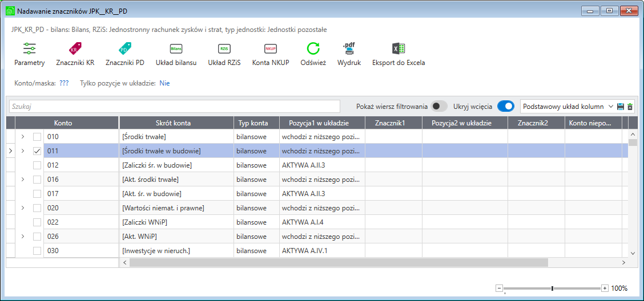
Task: Check the checkbox for account 020
Action: (37, 208)
